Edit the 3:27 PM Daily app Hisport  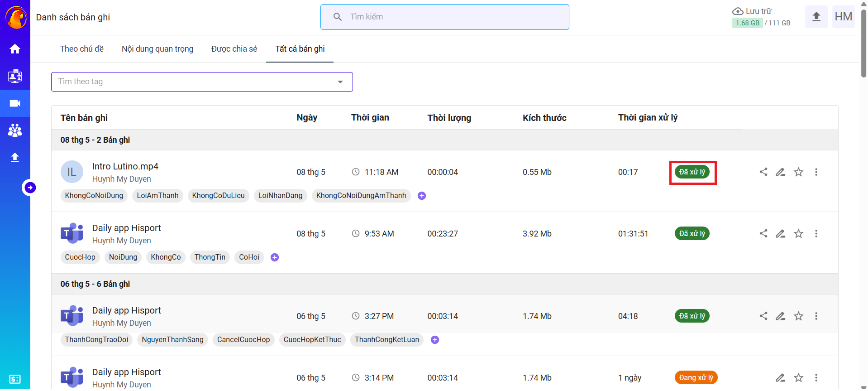[781, 316]
